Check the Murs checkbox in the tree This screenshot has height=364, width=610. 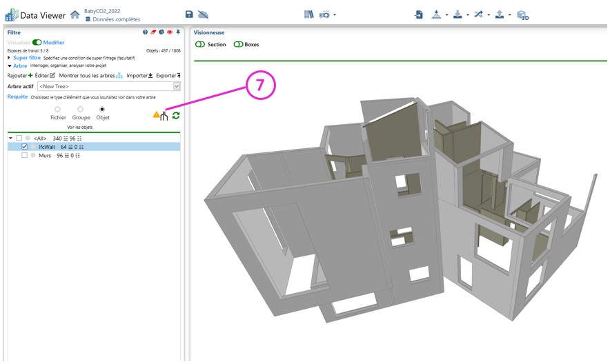[25, 156]
